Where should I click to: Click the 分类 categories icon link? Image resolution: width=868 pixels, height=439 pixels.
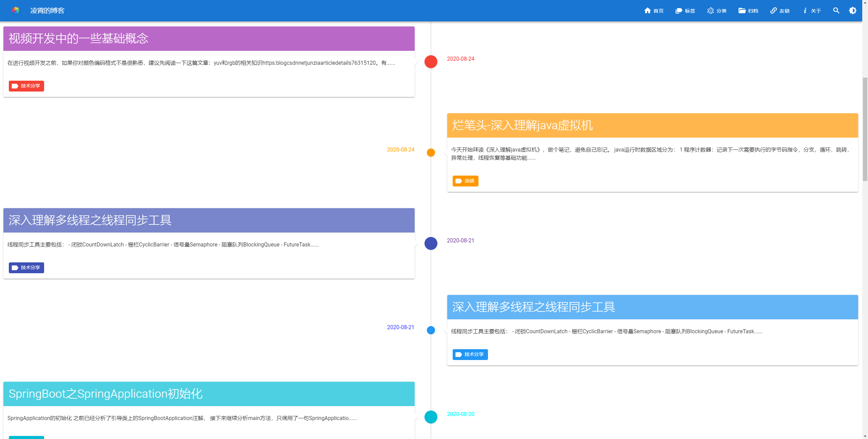coord(711,11)
